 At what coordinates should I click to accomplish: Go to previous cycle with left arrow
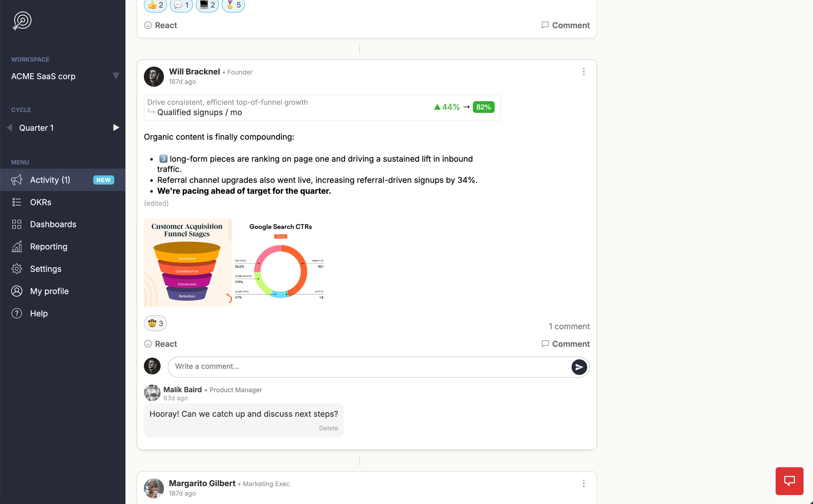(x=10, y=128)
